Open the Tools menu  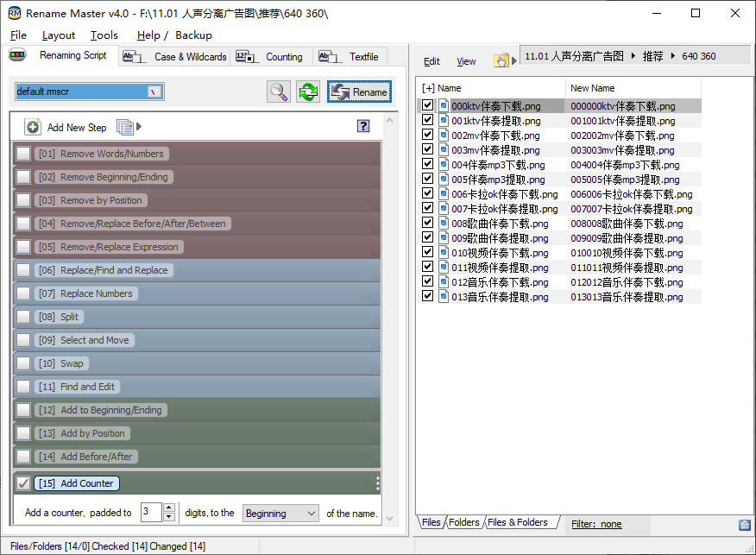tap(104, 35)
